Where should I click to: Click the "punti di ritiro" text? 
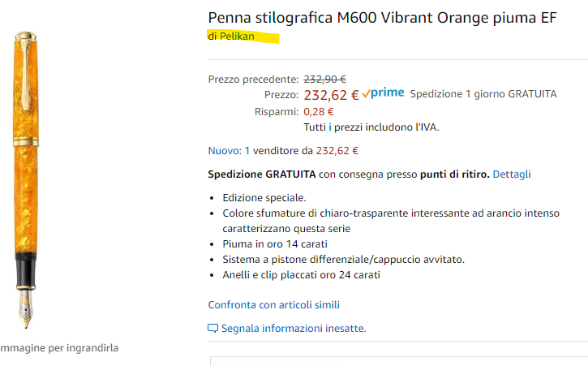pos(453,174)
